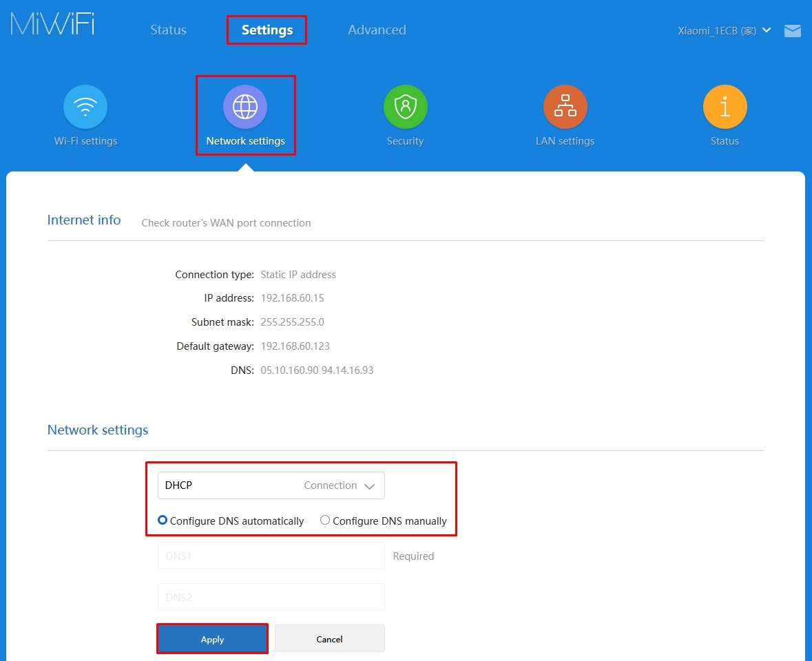Screen dimensions: 812x661
Task: Click the MiWiFi logo
Action: [x=52, y=24]
